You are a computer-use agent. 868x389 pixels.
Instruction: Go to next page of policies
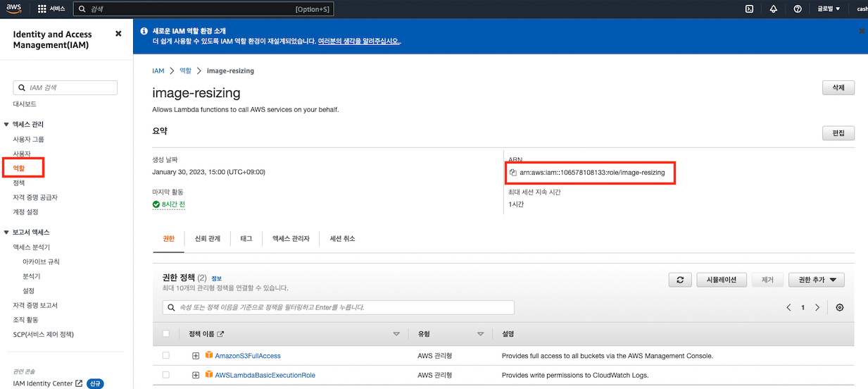pos(817,308)
